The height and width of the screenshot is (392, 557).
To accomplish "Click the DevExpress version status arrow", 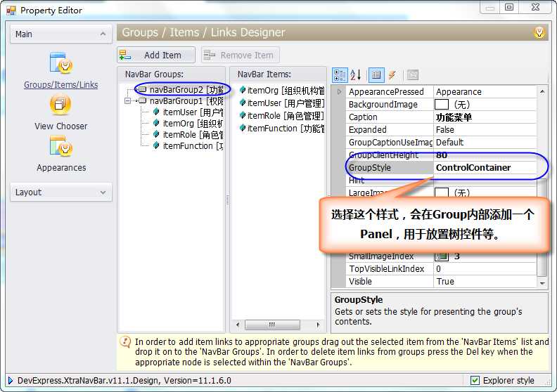I will tap(11, 380).
